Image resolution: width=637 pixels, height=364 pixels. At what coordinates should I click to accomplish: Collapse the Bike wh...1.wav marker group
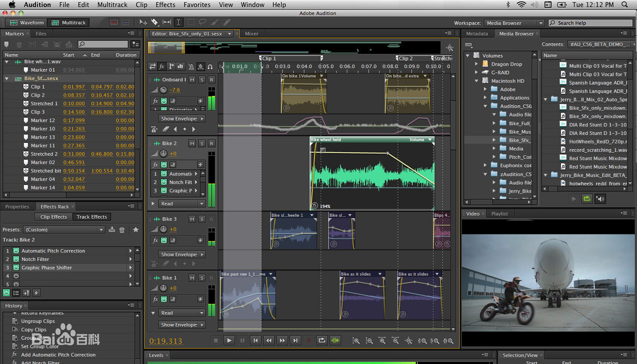tap(7, 61)
